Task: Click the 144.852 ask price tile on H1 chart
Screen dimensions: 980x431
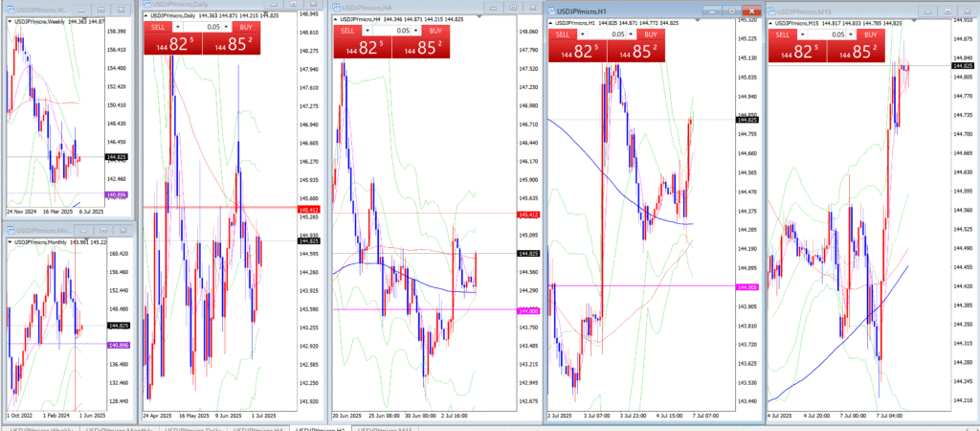Action: coord(636,52)
